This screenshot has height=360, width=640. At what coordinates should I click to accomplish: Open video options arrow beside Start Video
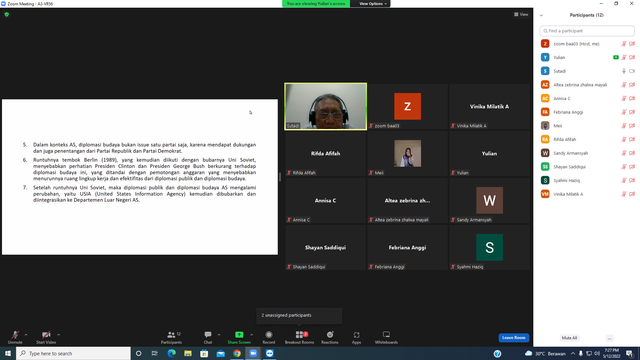[x=59, y=335]
